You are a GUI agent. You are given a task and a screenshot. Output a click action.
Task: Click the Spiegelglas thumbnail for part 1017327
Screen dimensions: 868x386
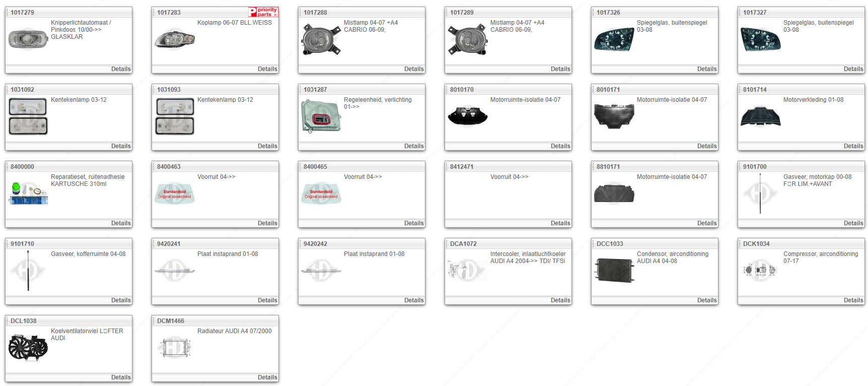point(761,40)
